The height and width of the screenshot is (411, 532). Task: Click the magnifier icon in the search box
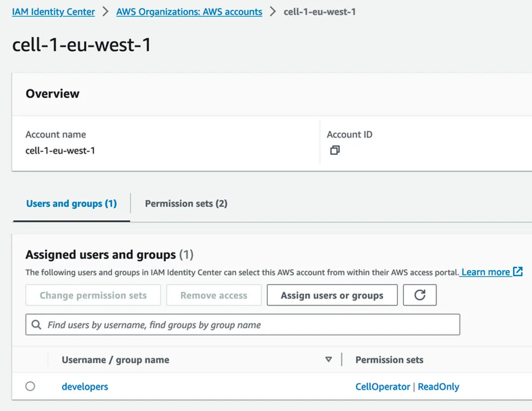(37, 325)
